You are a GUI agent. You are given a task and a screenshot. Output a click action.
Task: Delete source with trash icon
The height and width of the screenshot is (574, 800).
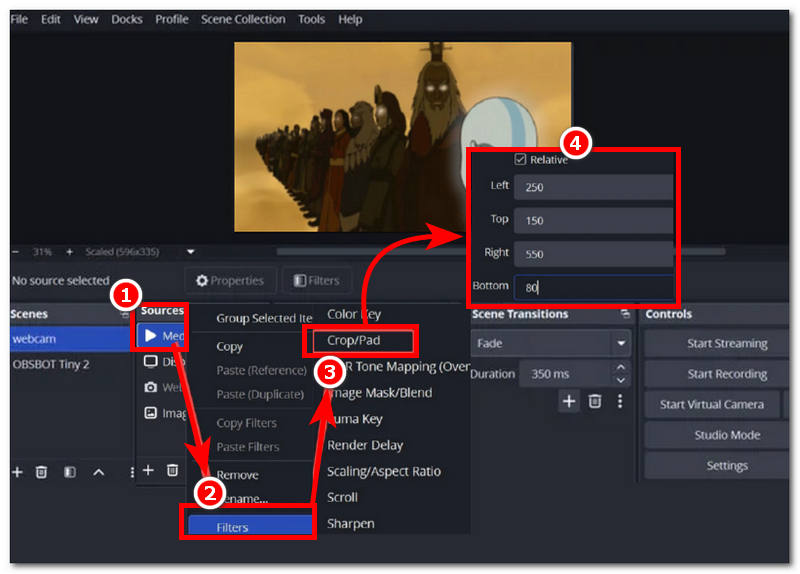point(172,470)
